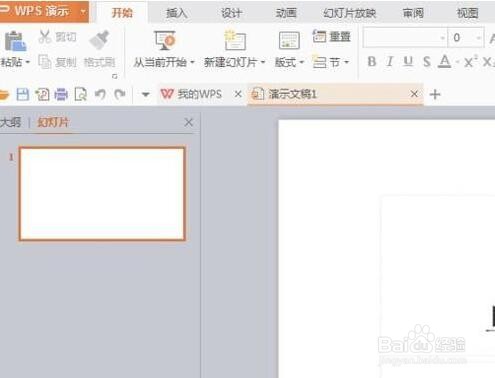Select slide 1 thumbnail
The image size is (495, 378).
(x=102, y=194)
